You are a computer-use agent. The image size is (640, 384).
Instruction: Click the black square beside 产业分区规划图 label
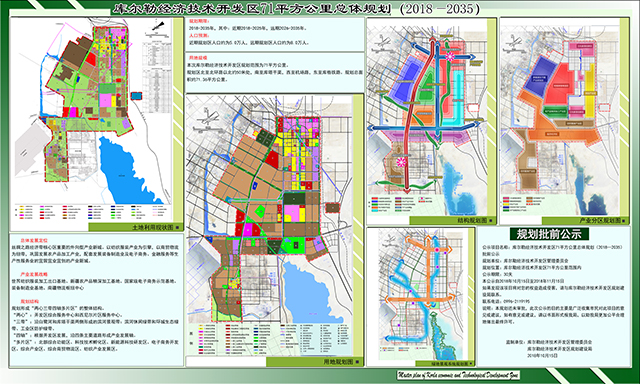pos(624,220)
